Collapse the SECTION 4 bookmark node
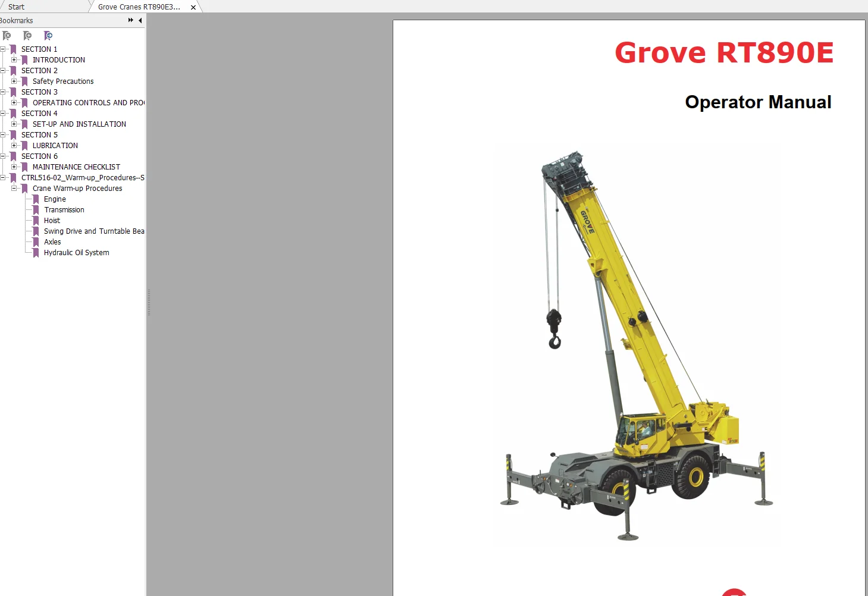This screenshot has width=868, height=596. 3,114
